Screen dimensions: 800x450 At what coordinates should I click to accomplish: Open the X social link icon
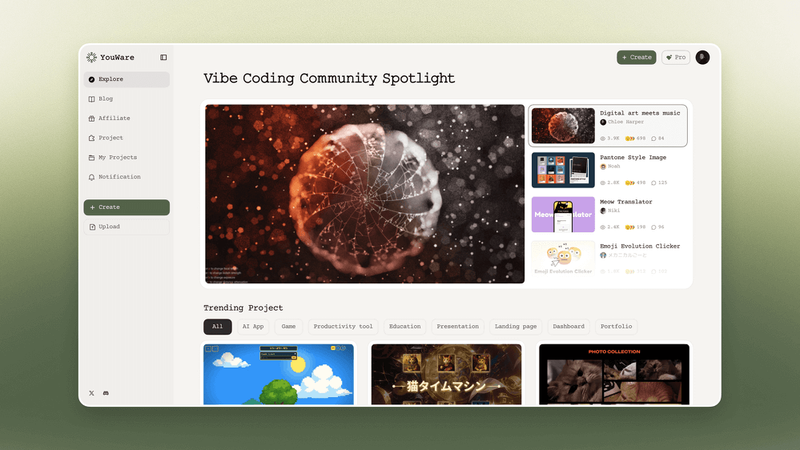tap(91, 393)
